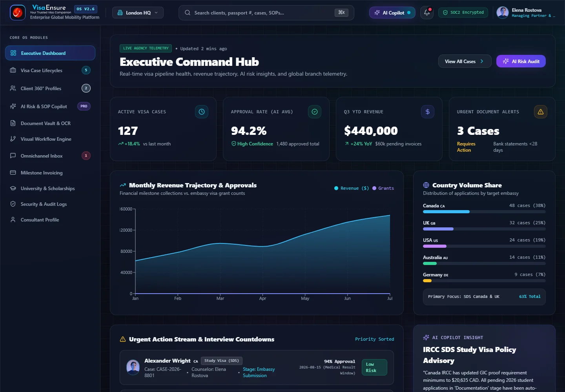Click the View All Cases button
The image size is (565, 392).
click(465, 61)
